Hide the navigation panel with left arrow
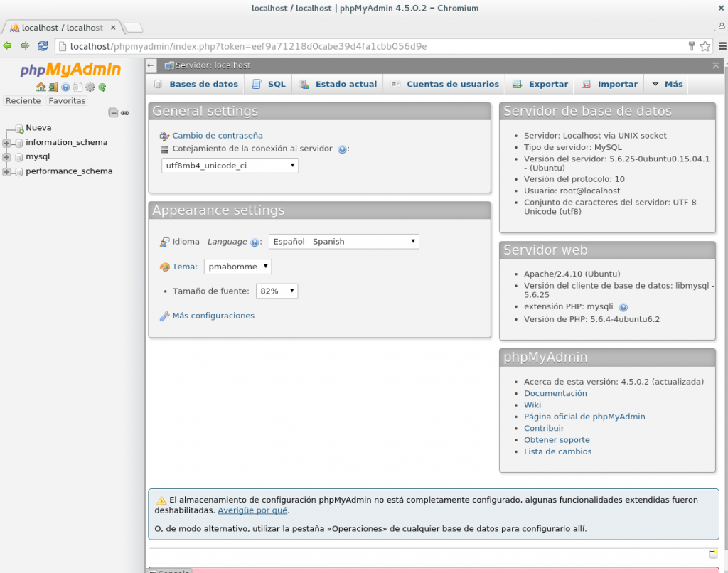This screenshot has width=728, height=573. pos(150,65)
